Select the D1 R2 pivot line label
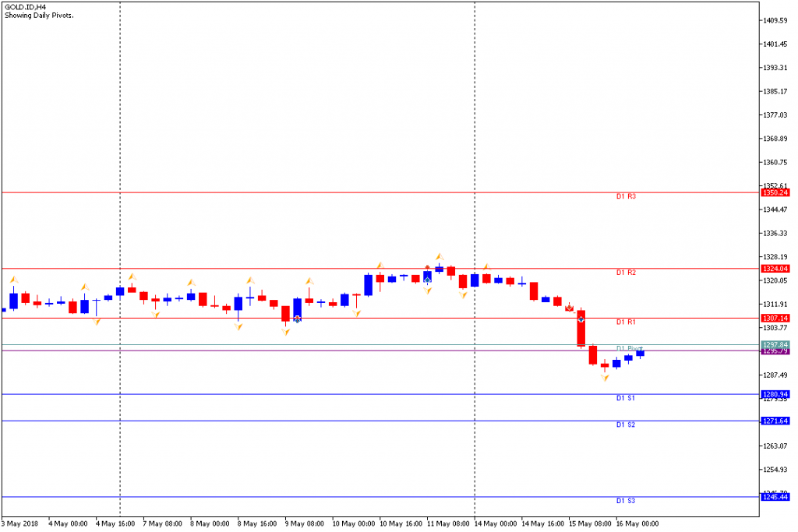The width and height of the screenshot is (798, 532). click(x=626, y=273)
